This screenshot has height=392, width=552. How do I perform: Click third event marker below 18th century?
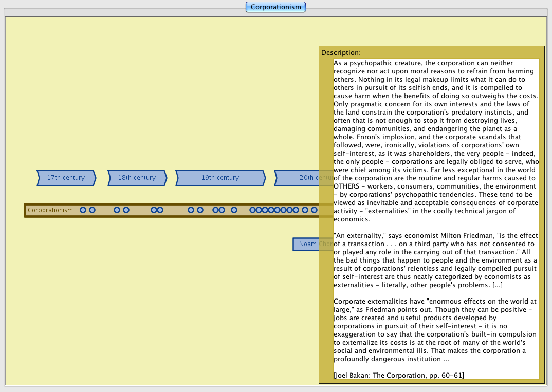[x=117, y=210]
